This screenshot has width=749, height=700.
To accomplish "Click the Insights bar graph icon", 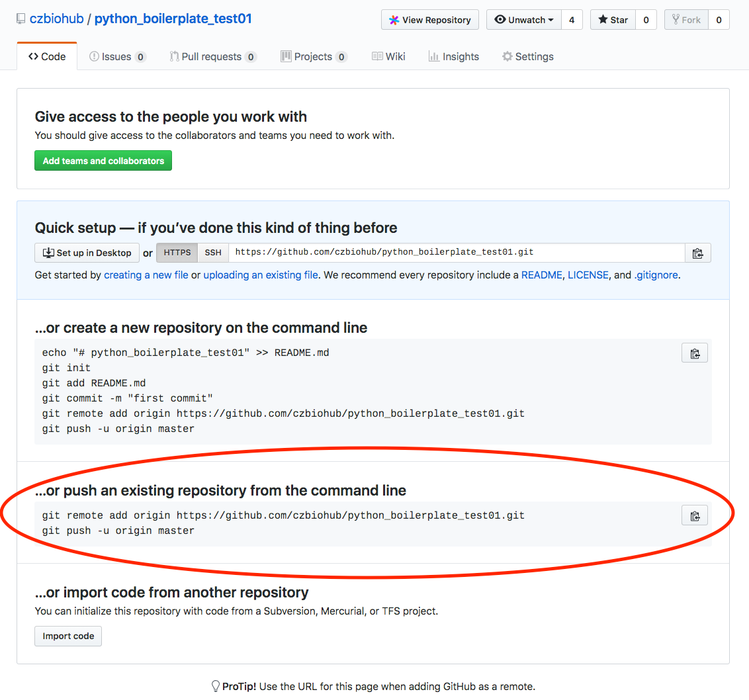I will click(434, 56).
